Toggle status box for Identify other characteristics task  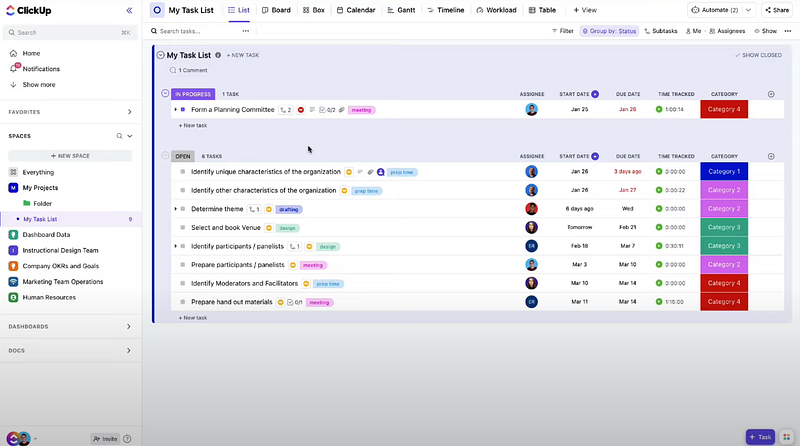click(183, 190)
